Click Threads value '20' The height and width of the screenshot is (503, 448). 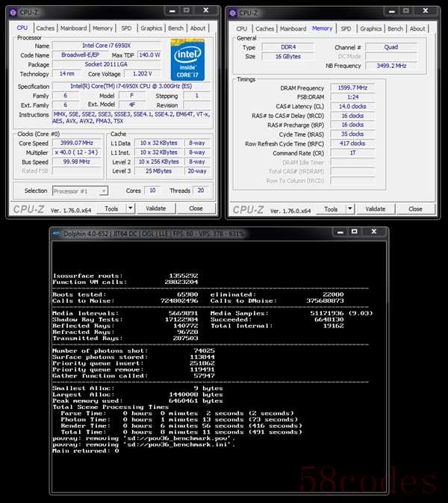pyautogui.click(x=201, y=191)
